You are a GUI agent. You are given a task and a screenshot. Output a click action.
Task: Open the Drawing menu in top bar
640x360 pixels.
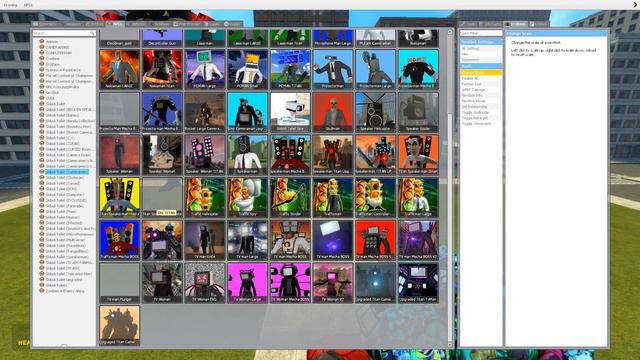point(11,5)
